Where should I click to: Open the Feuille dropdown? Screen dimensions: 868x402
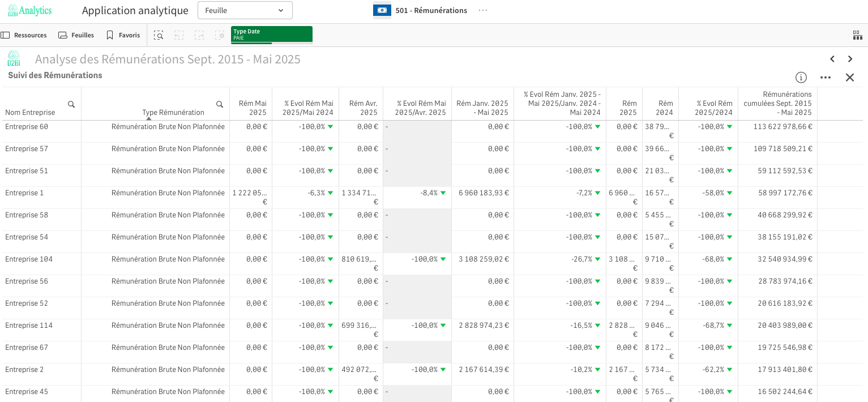pyautogui.click(x=245, y=10)
